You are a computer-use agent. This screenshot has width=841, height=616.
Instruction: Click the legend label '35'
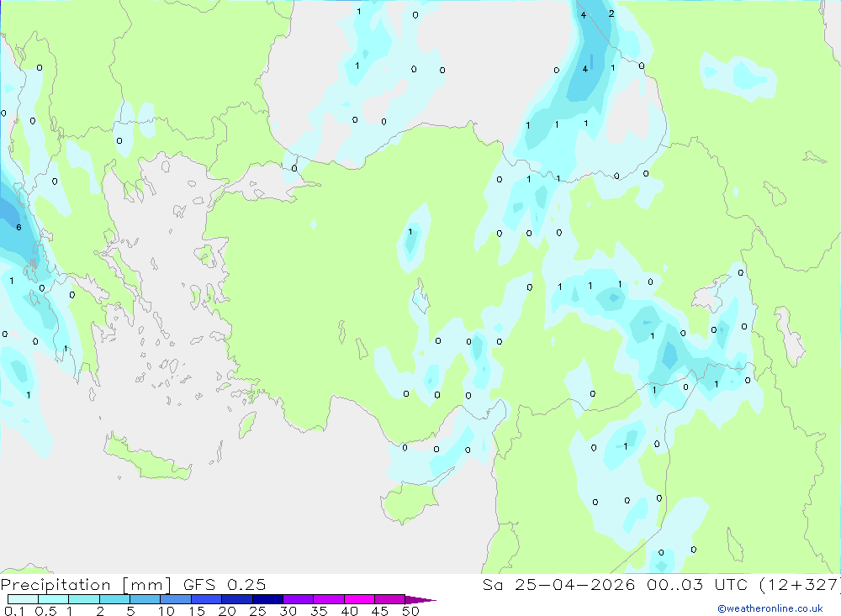point(319,611)
